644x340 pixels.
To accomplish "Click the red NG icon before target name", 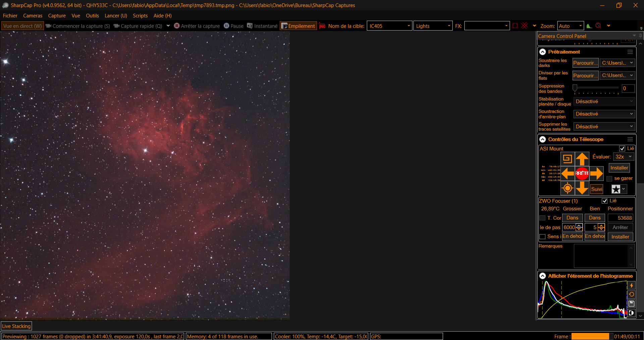I will coord(322,26).
